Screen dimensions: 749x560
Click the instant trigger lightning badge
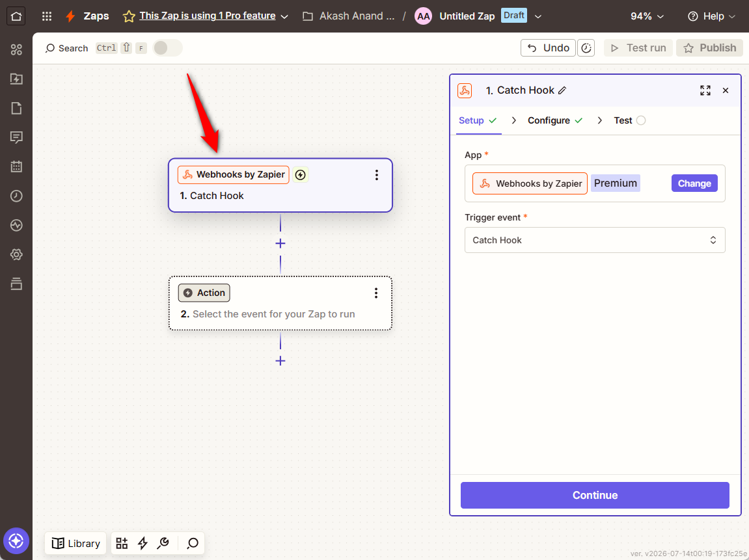[301, 175]
